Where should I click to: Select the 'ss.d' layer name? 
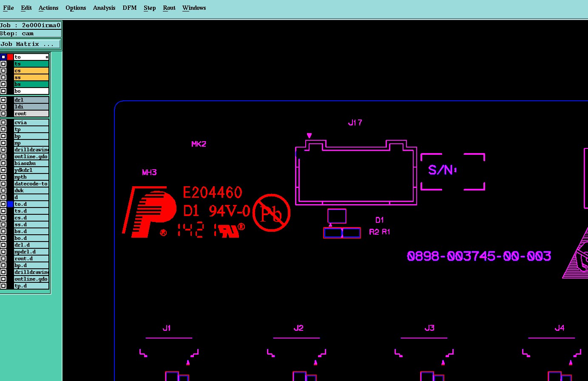31,225
